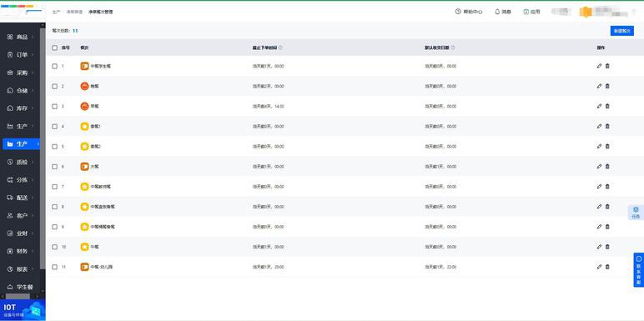Open the 任务 floating task panel
Viewport: 644px width, 321px height.
pyautogui.click(x=636, y=213)
